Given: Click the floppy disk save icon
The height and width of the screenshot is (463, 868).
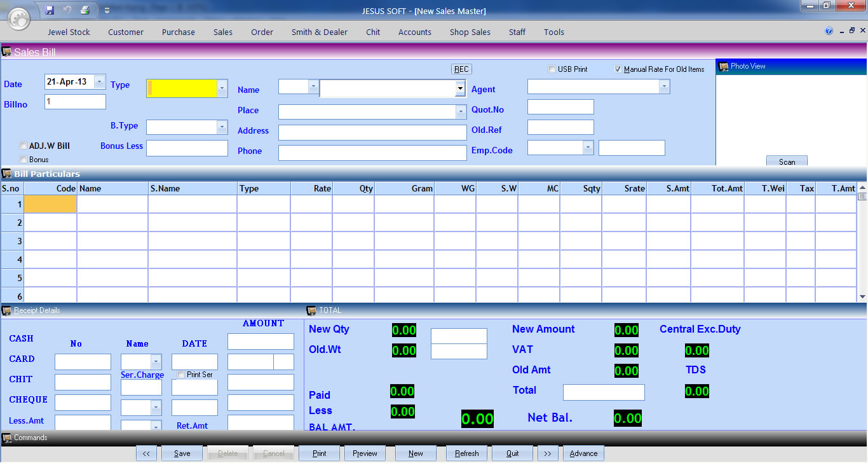Looking at the screenshot, I should (x=50, y=10).
